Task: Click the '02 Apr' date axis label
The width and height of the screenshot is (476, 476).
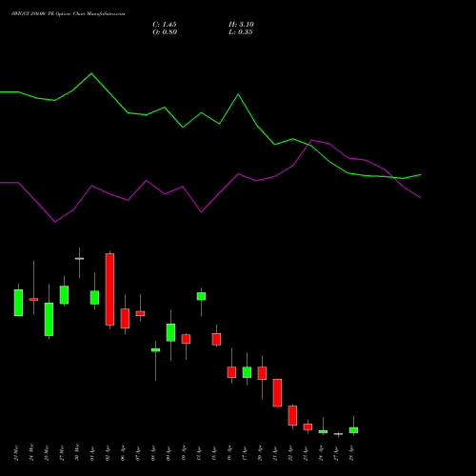Action: (x=108, y=453)
